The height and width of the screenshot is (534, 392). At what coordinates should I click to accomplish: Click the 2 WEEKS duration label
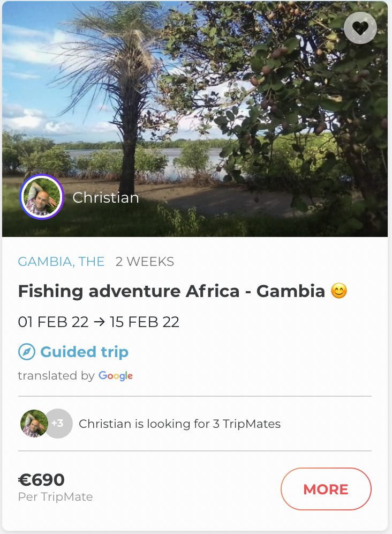pyautogui.click(x=145, y=262)
